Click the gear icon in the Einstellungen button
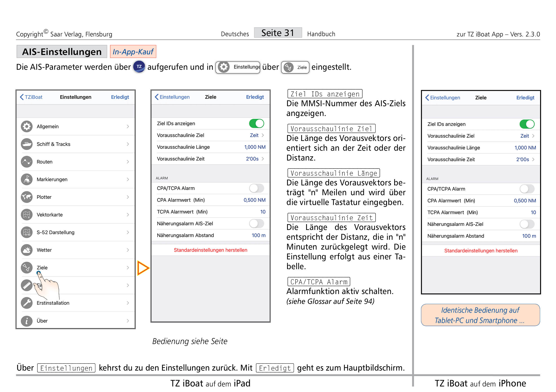The height and width of the screenshot is (392, 556). click(x=224, y=67)
